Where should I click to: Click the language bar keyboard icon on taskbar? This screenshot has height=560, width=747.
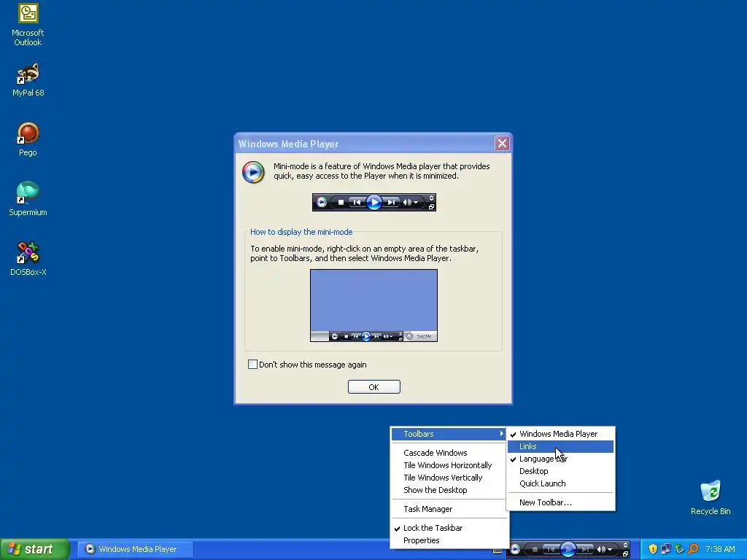497,551
